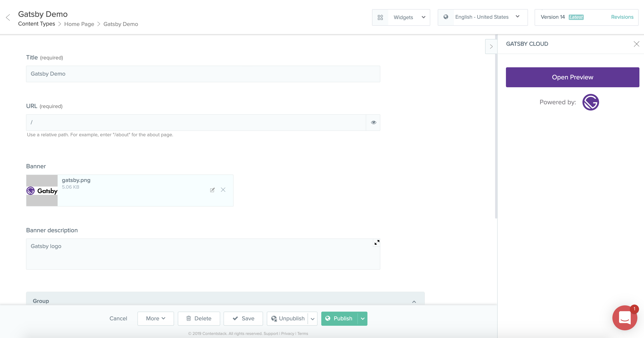The image size is (644, 338).
Task: Click the Gatsby logo beside Powered by
Action: coord(591,102)
